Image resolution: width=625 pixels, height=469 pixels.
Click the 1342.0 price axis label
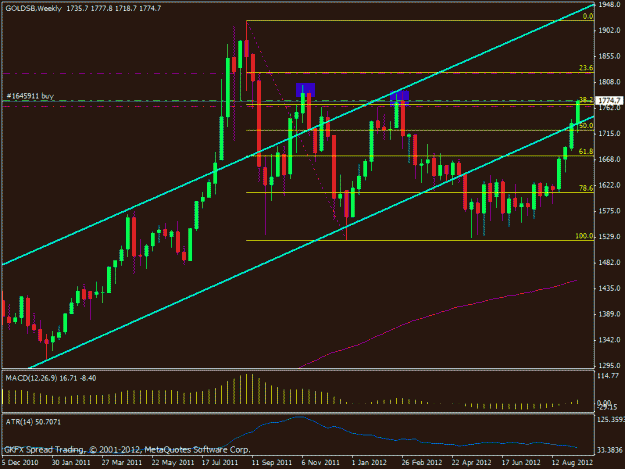point(610,339)
